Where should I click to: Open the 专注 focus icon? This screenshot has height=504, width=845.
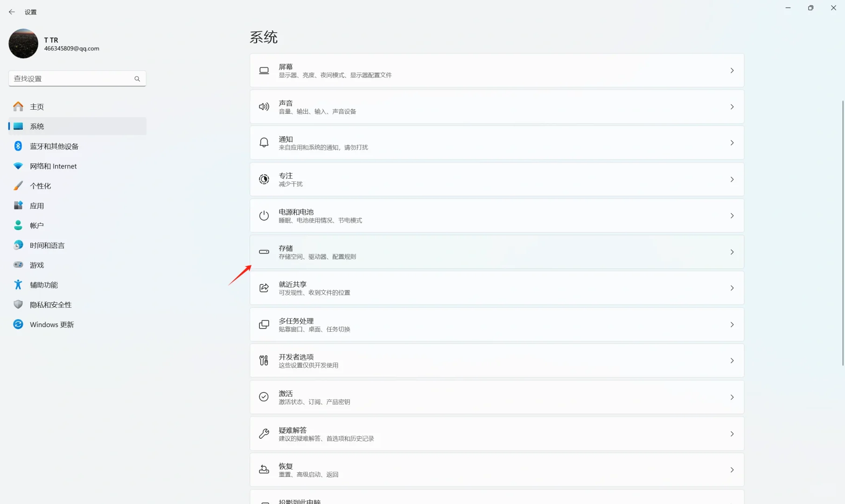point(264,179)
